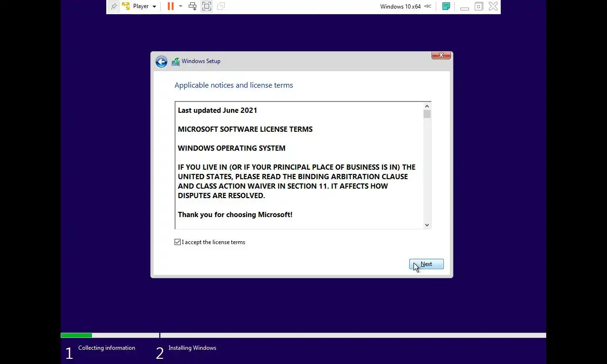This screenshot has height=364, width=607.
Task: Click the Windows 10 x64 VM label
Action: [x=400, y=6]
